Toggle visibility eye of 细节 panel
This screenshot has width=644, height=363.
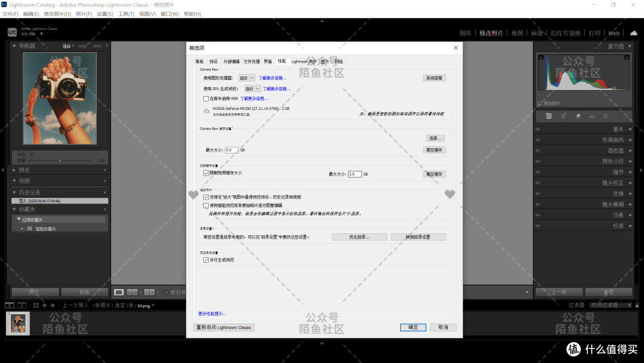point(538,173)
